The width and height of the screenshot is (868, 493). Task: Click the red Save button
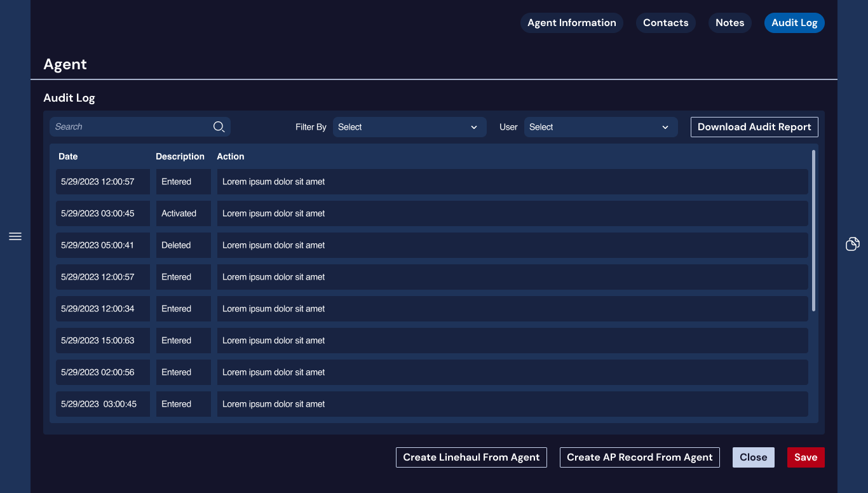(x=806, y=457)
